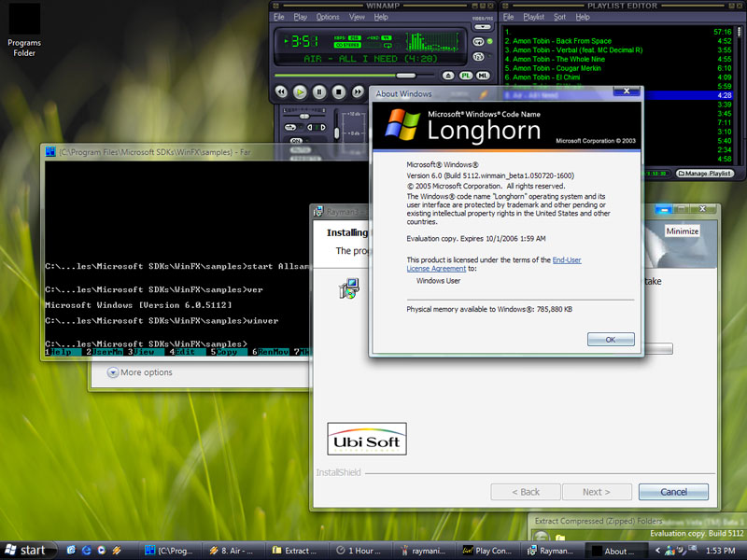Click the Ubi Soft logo in installer
The image size is (747, 560).
coord(367,439)
